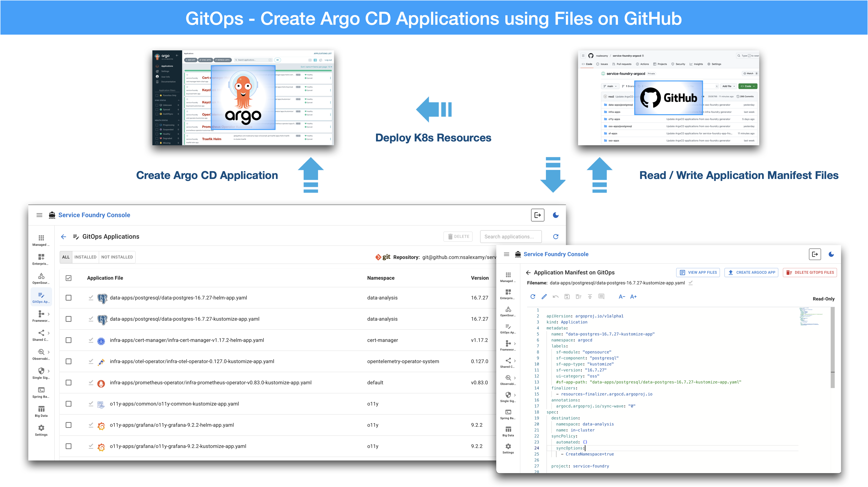The image size is (868, 487).
Task: Click the CREATE ARGOCD APP button
Action: [751, 273]
